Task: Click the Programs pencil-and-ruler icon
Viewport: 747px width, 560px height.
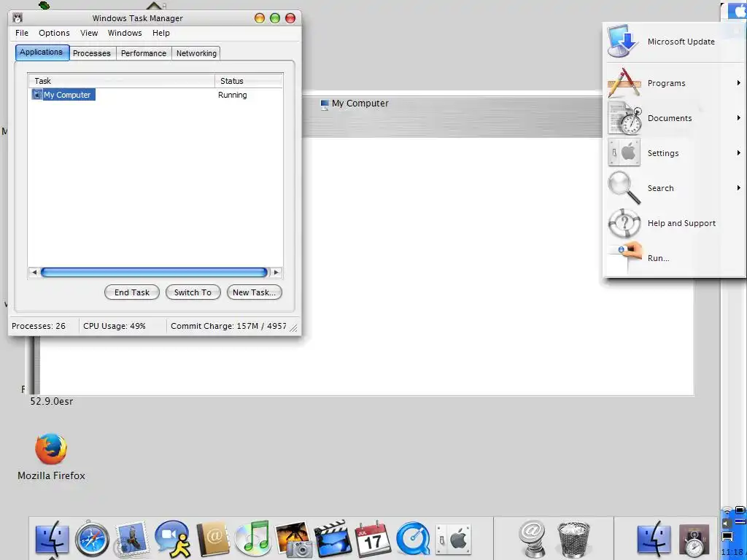Action: coord(624,83)
